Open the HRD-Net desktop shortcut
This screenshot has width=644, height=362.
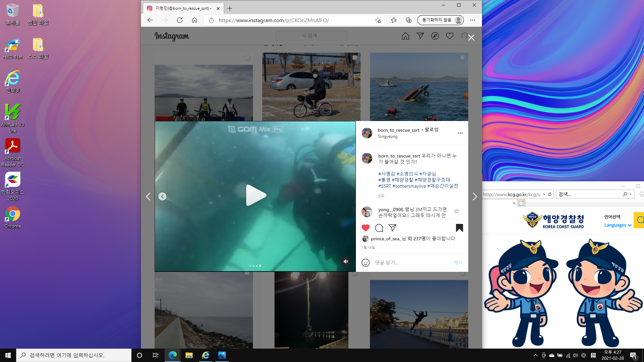pos(13,49)
